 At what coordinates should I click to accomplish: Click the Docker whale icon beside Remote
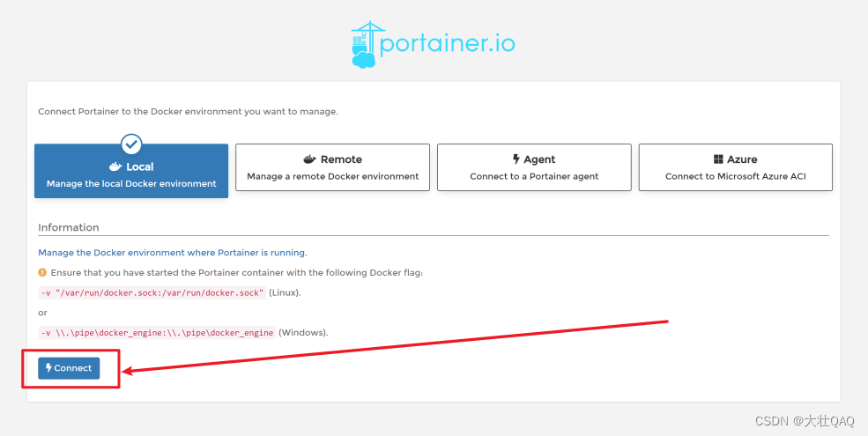pyautogui.click(x=310, y=159)
